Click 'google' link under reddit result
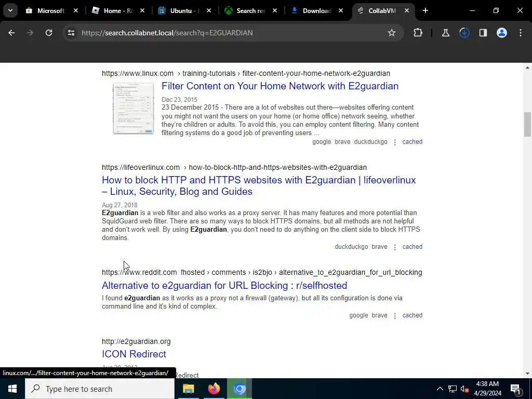 tap(358, 315)
